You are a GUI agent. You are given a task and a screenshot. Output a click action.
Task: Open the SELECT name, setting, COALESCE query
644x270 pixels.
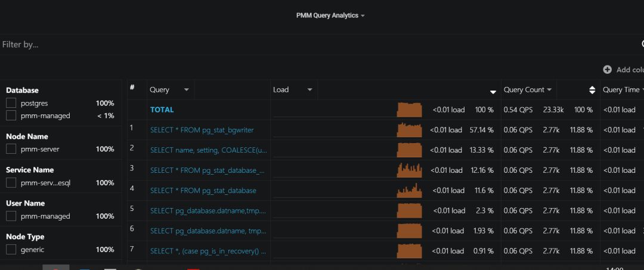point(208,150)
